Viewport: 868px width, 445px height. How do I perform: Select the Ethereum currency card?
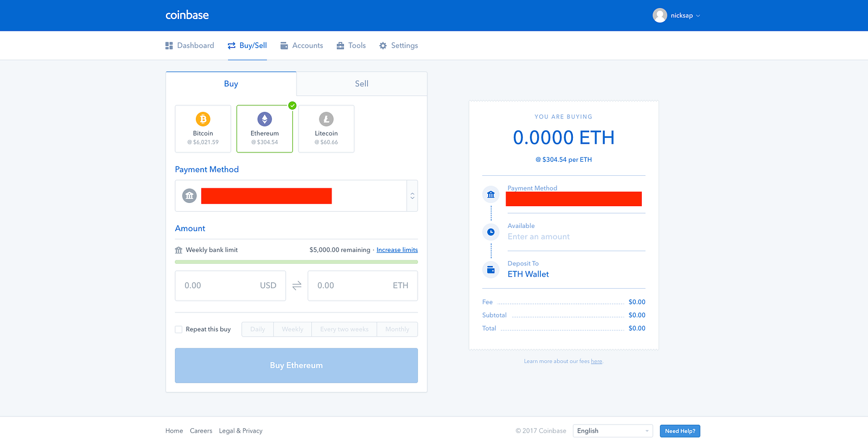[x=265, y=129]
